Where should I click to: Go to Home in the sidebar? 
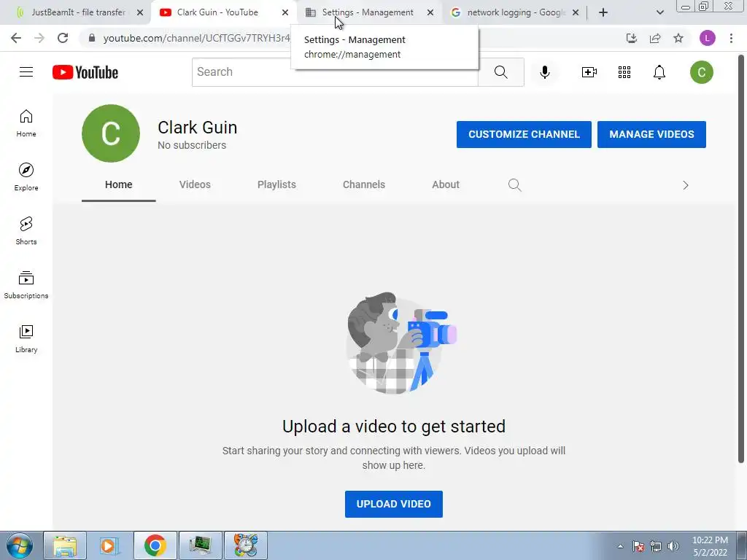(x=26, y=123)
